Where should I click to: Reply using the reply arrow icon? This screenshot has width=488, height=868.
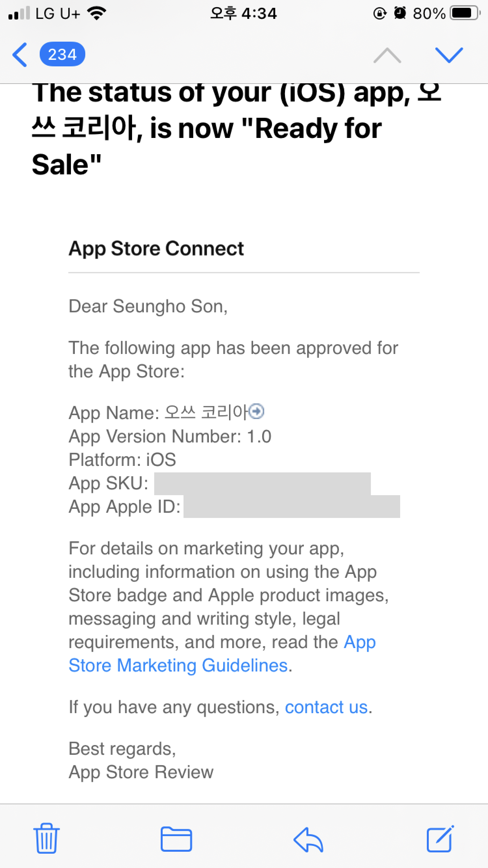308,839
